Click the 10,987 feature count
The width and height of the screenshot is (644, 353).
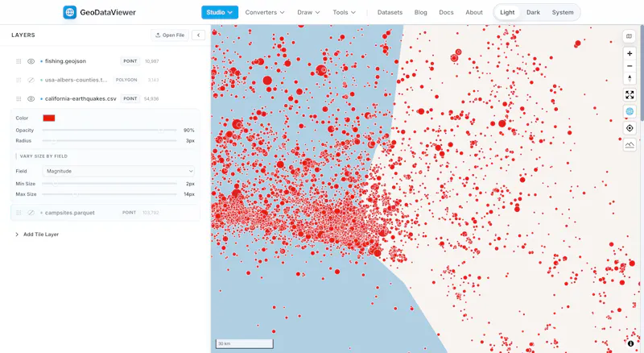point(151,61)
